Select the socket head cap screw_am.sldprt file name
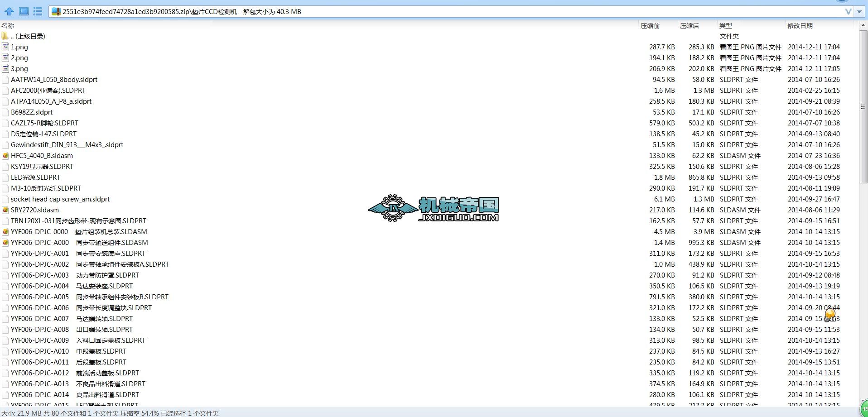Screen dimensions: 868x417 pos(60,199)
